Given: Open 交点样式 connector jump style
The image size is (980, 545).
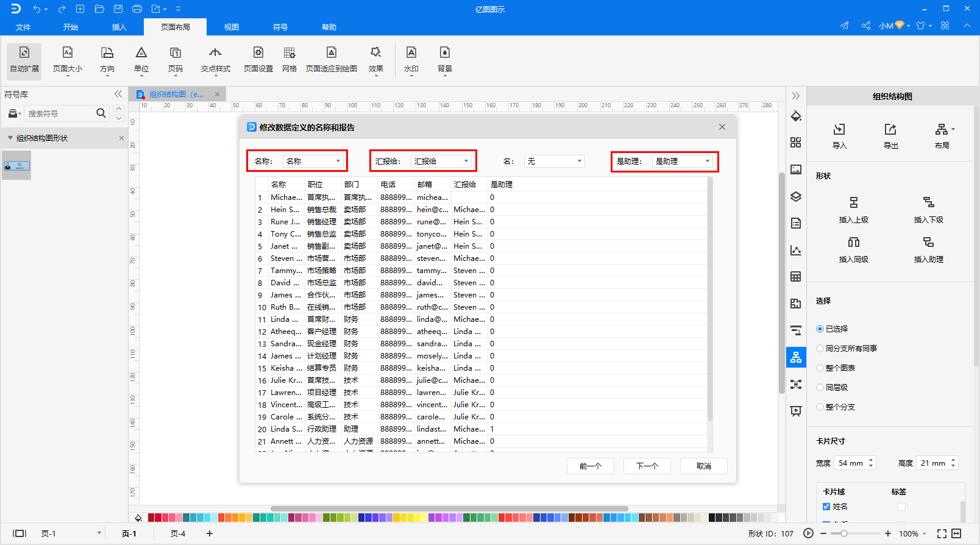Looking at the screenshot, I should 216,61.
